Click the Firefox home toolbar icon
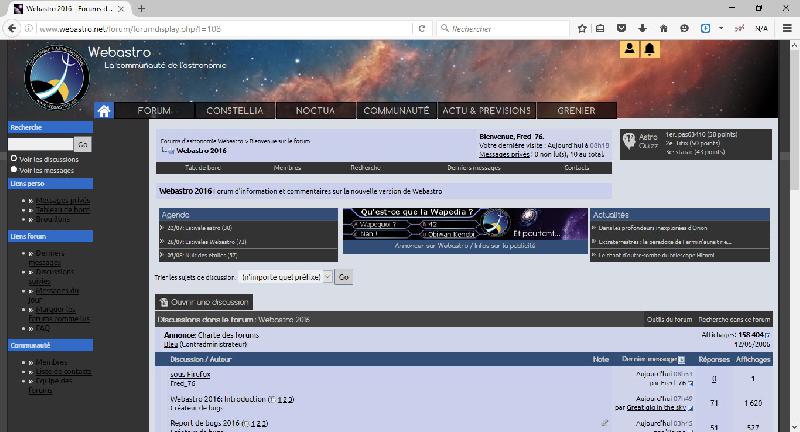 coord(663,29)
